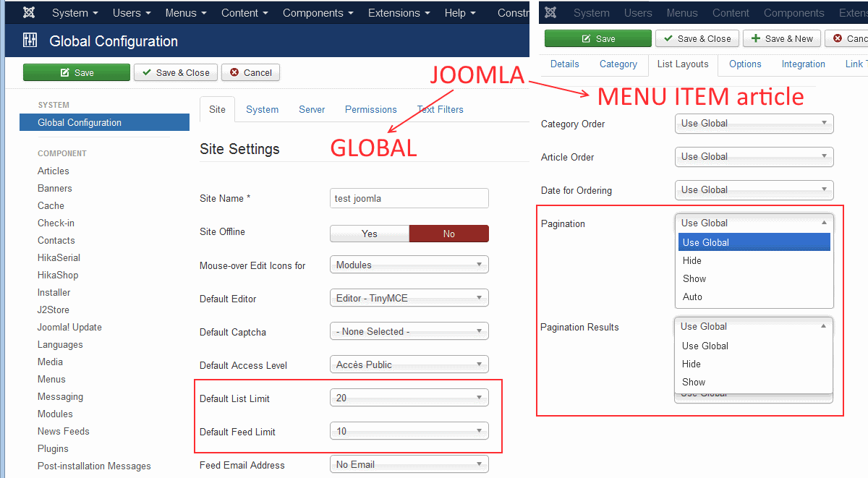Click the Joomla logo in the right window
Viewport: 868px width, 478px height.
pyautogui.click(x=550, y=13)
